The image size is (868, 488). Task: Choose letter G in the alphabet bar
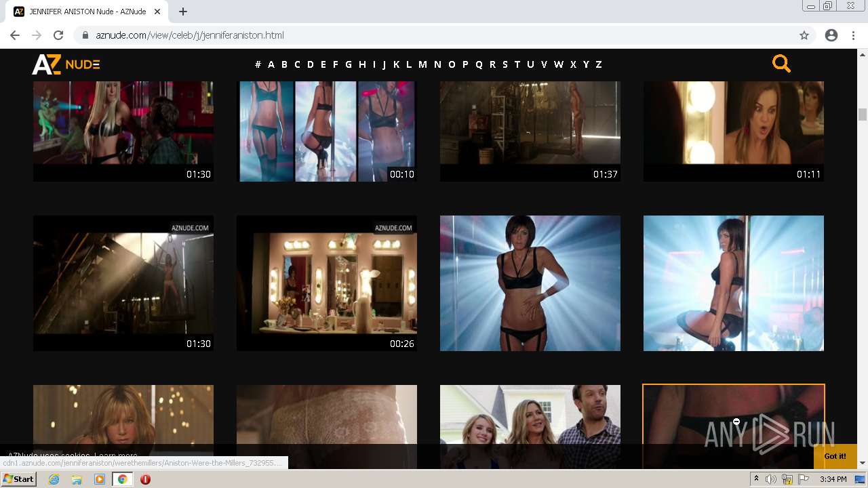pos(349,64)
